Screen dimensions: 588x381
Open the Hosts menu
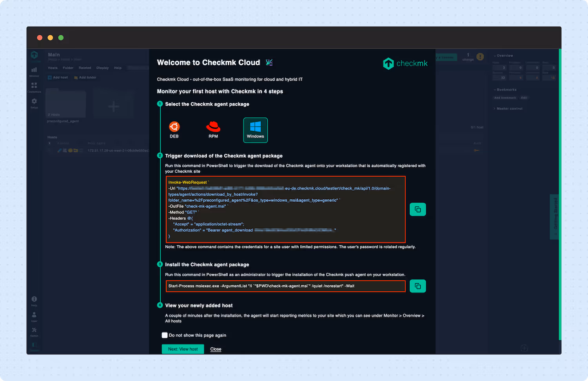[x=53, y=68]
